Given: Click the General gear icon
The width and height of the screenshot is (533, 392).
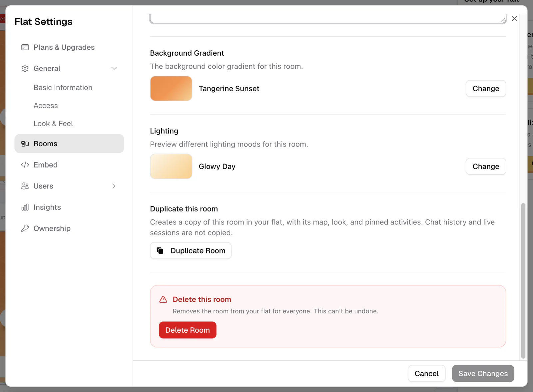Looking at the screenshot, I should [x=25, y=68].
